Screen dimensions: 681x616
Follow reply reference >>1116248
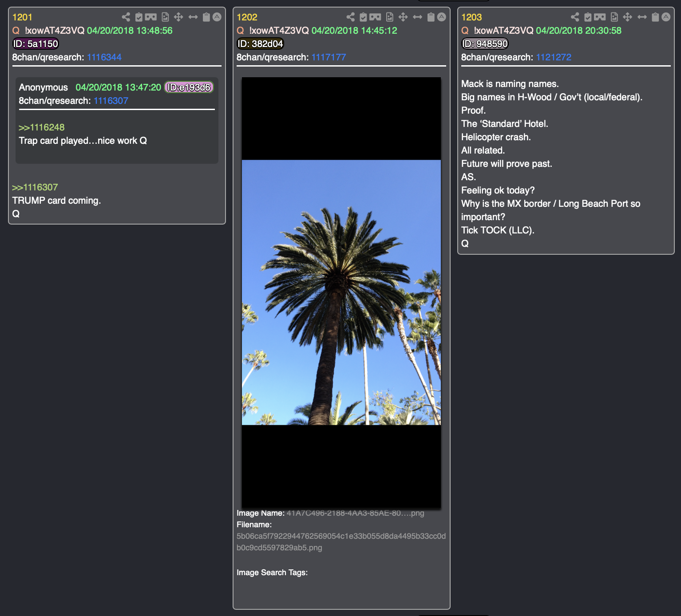[42, 127]
